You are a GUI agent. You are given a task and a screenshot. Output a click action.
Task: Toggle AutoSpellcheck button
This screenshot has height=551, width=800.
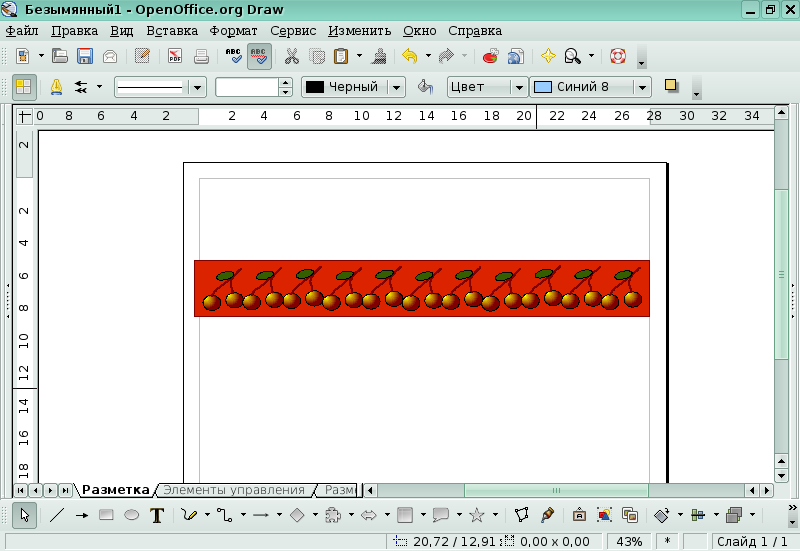click(x=259, y=56)
